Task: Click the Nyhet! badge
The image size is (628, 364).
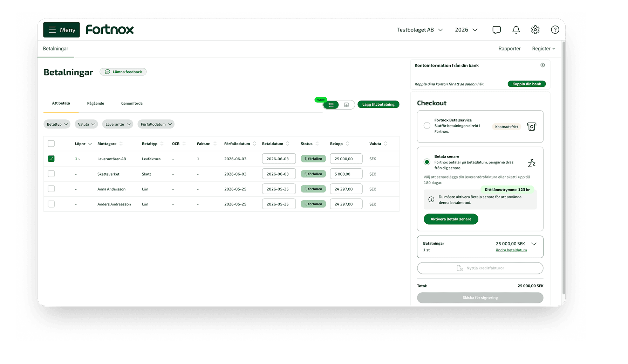Action: (x=321, y=100)
